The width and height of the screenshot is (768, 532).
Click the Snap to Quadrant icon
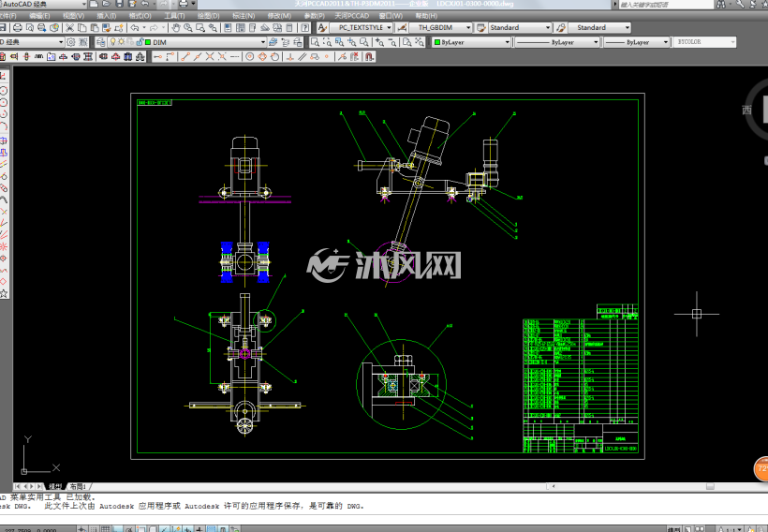pyautogui.click(x=262, y=57)
